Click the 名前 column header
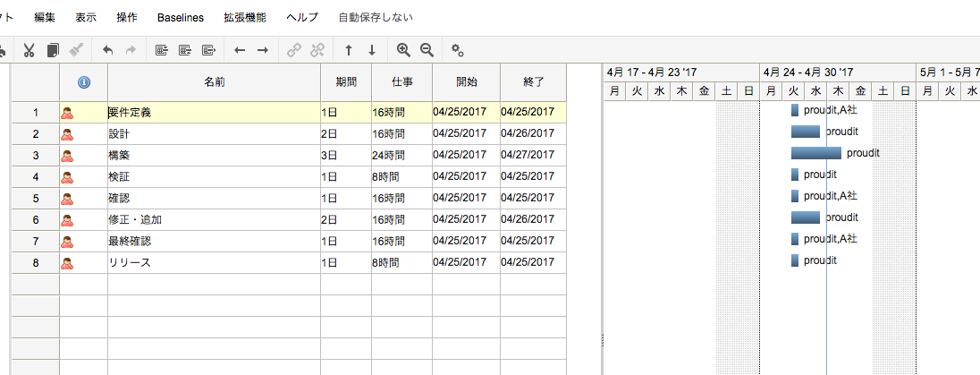This screenshot has height=375, width=980. [x=214, y=81]
